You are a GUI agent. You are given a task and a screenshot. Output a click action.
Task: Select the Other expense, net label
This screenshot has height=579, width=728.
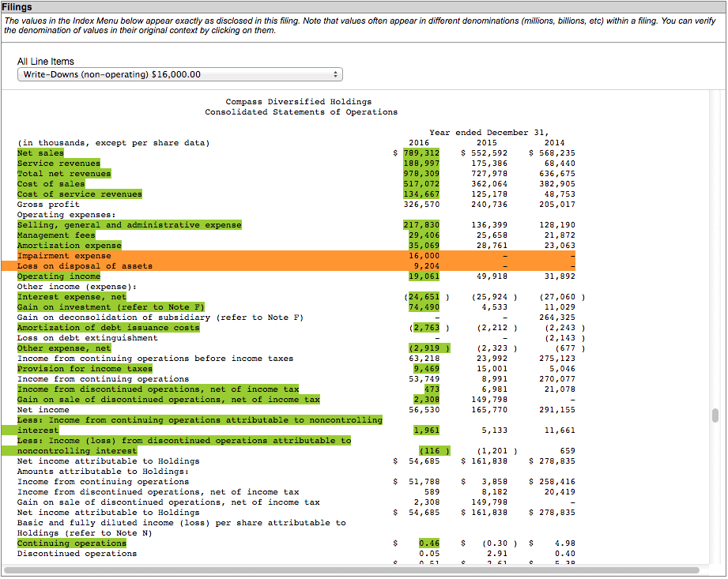point(64,348)
